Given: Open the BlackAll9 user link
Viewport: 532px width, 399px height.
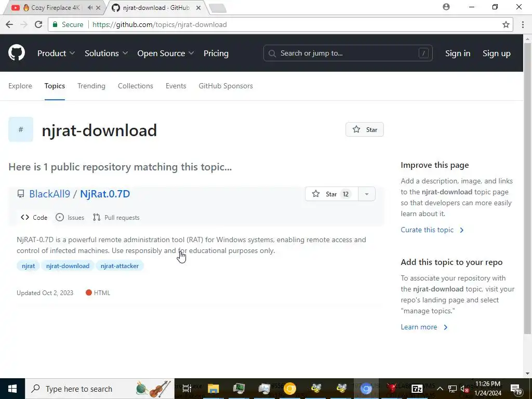Looking at the screenshot, I should [x=49, y=194].
